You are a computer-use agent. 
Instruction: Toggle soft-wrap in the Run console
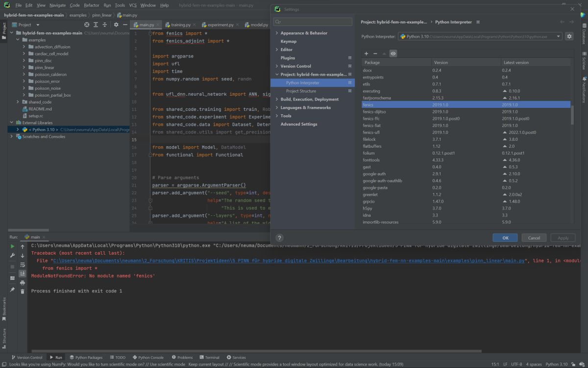[x=23, y=265]
